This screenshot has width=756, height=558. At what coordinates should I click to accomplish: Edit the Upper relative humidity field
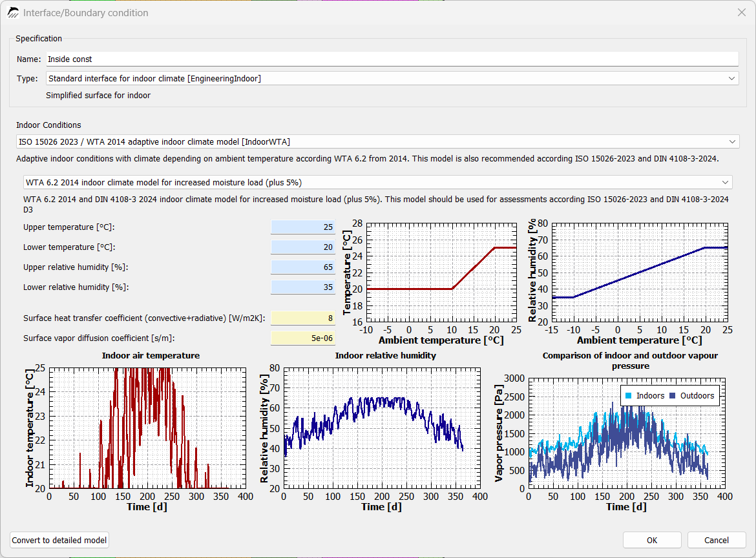point(303,267)
